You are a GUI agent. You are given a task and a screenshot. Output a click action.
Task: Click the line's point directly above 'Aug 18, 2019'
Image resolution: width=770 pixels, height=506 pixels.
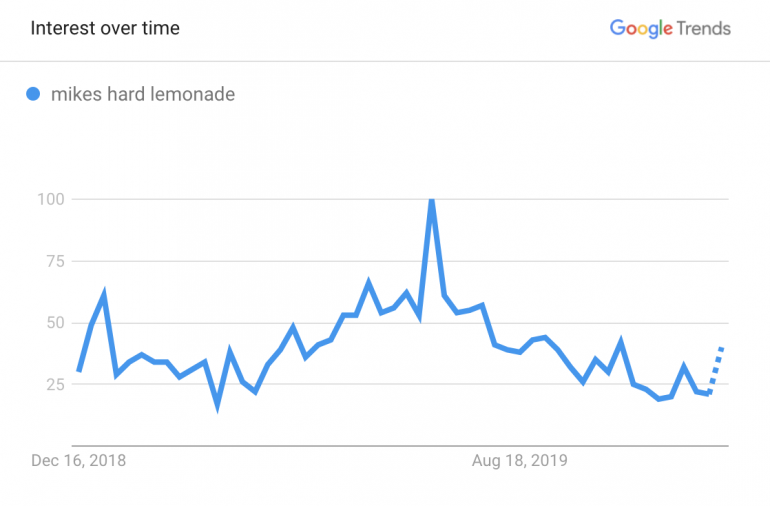pos(519,352)
